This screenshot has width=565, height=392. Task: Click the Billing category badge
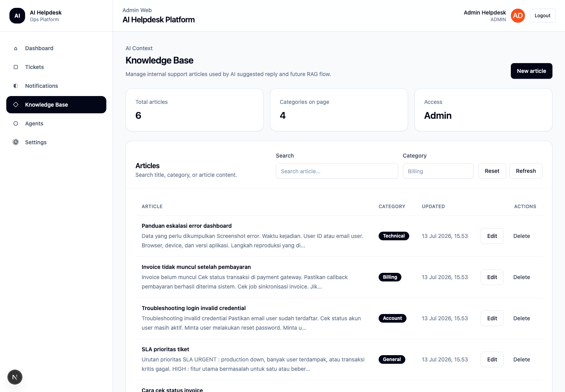390,277
